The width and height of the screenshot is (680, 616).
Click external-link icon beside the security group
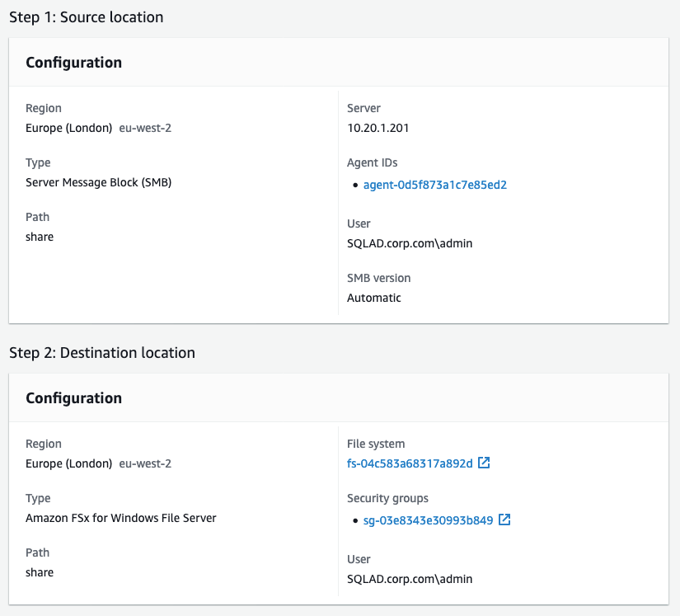click(504, 520)
